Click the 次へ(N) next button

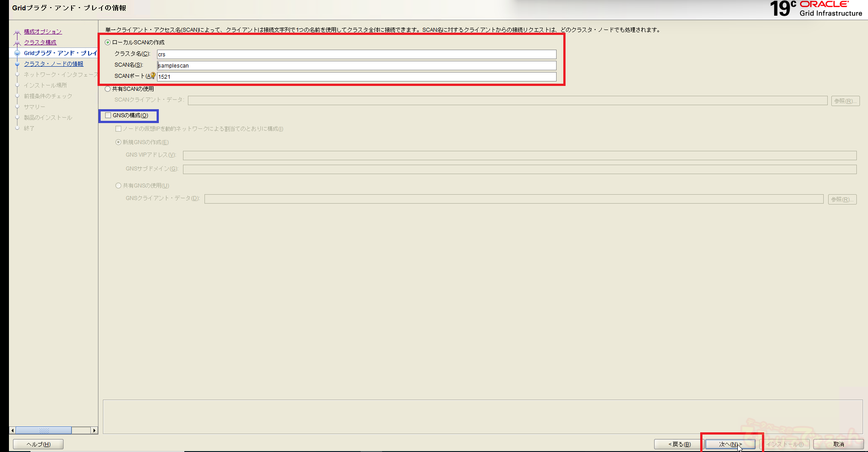pyautogui.click(x=730, y=444)
